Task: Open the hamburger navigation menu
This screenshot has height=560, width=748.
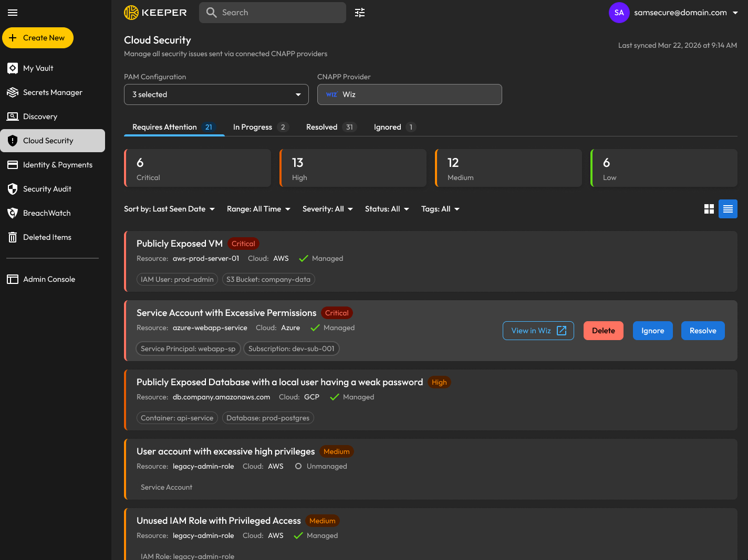Action: click(13, 13)
